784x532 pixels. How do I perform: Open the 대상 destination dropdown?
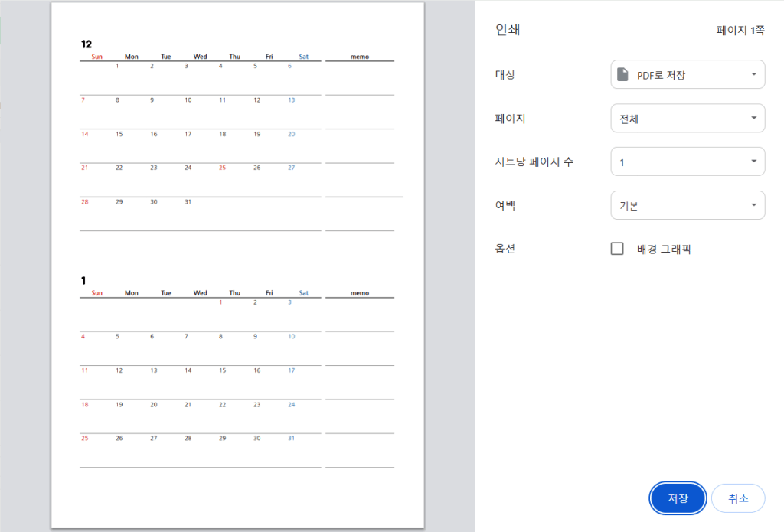click(x=687, y=75)
